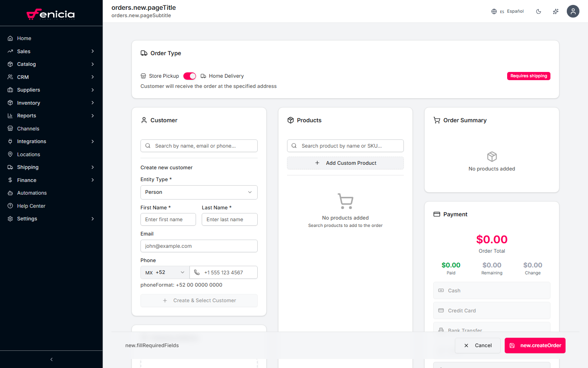This screenshot has width=588, height=368.
Task: Click the Channels storefront icon
Action: coord(10,129)
